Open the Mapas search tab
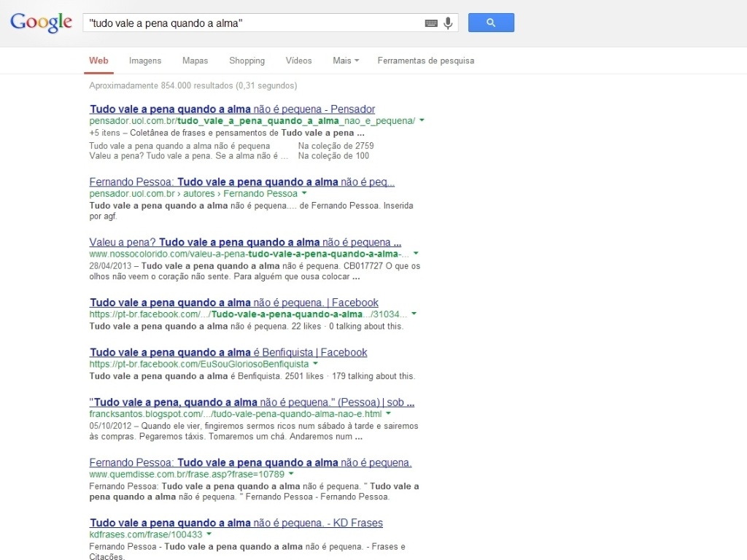This screenshot has width=747, height=560. coord(194,61)
